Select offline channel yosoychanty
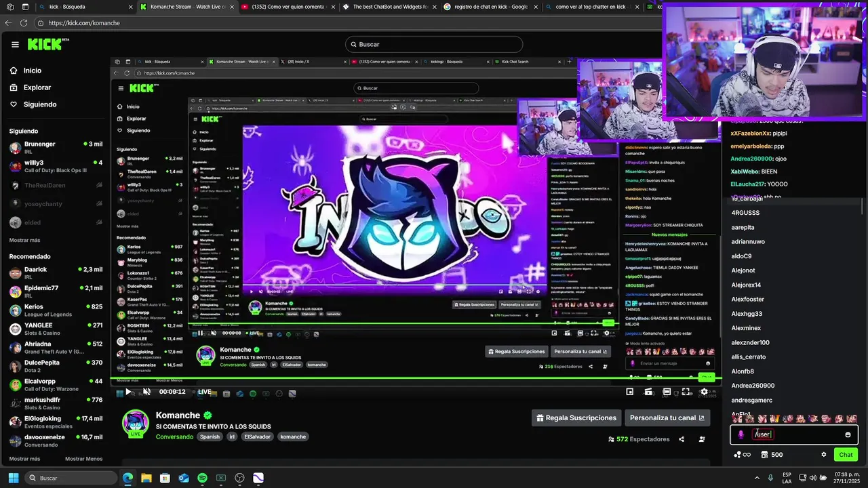 (x=56, y=204)
